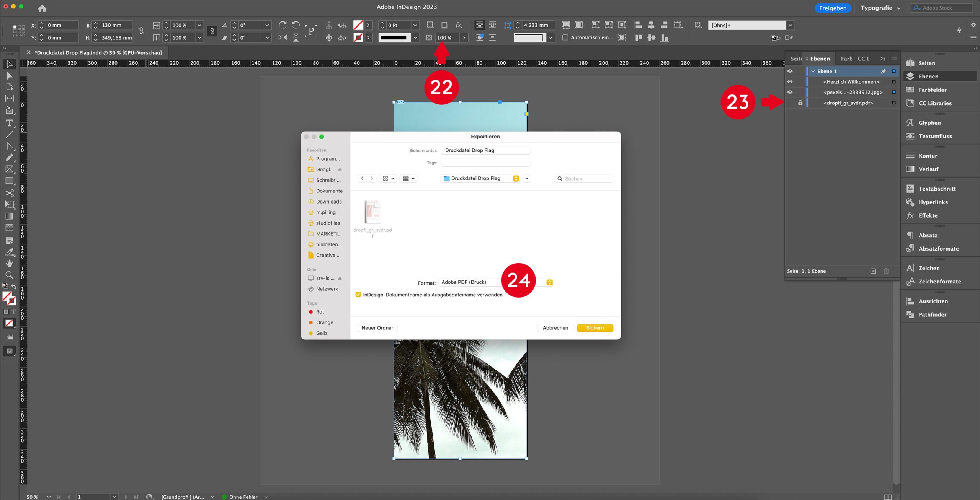980x500 pixels.
Task: Click the Sichern button
Action: [595, 328]
